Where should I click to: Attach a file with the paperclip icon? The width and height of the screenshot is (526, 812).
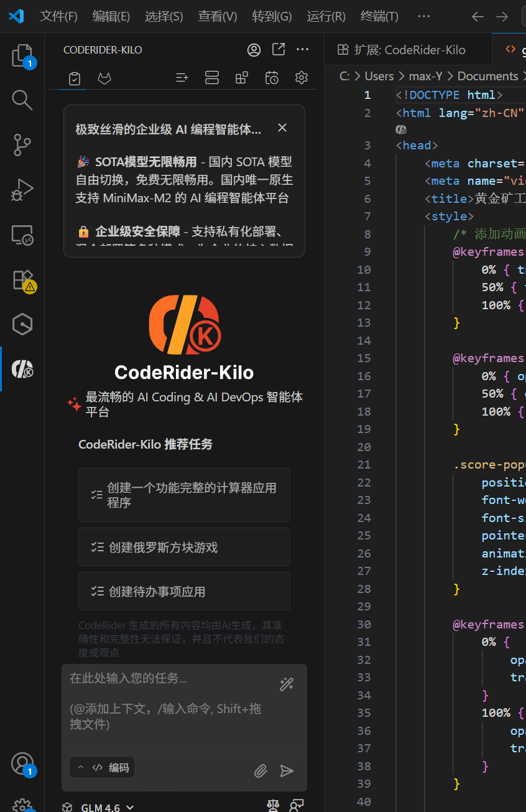tap(261, 771)
